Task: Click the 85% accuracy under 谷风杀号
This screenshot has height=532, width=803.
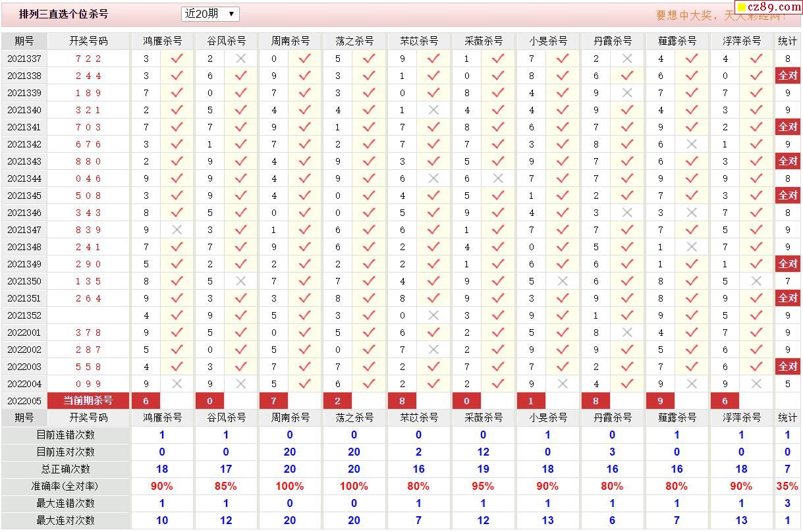Action: click(226, 487)
